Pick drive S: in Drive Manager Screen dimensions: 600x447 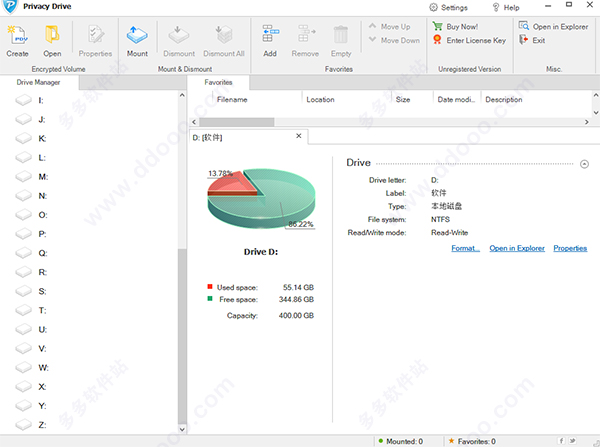(x=31, y=291)
